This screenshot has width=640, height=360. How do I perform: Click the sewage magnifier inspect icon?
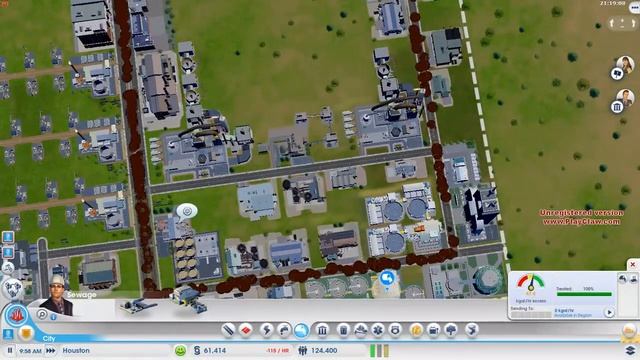pyautogui.click(x=42, y=314)
